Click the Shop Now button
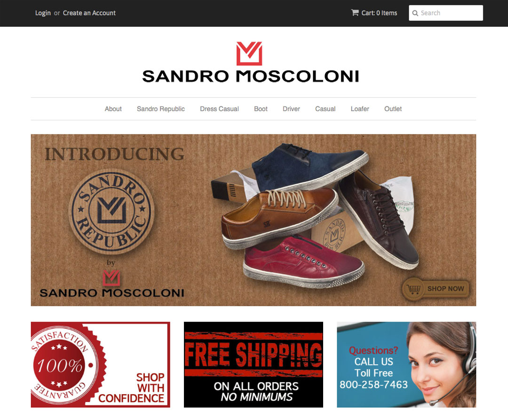This screenshot has width=508, height=420. pos(436,288)
